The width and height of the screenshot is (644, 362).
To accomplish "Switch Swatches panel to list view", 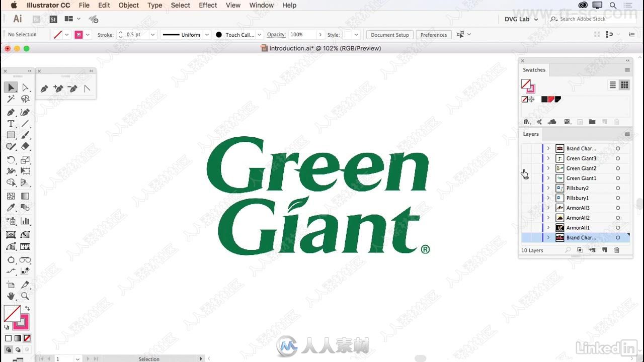I will point(613,85).
